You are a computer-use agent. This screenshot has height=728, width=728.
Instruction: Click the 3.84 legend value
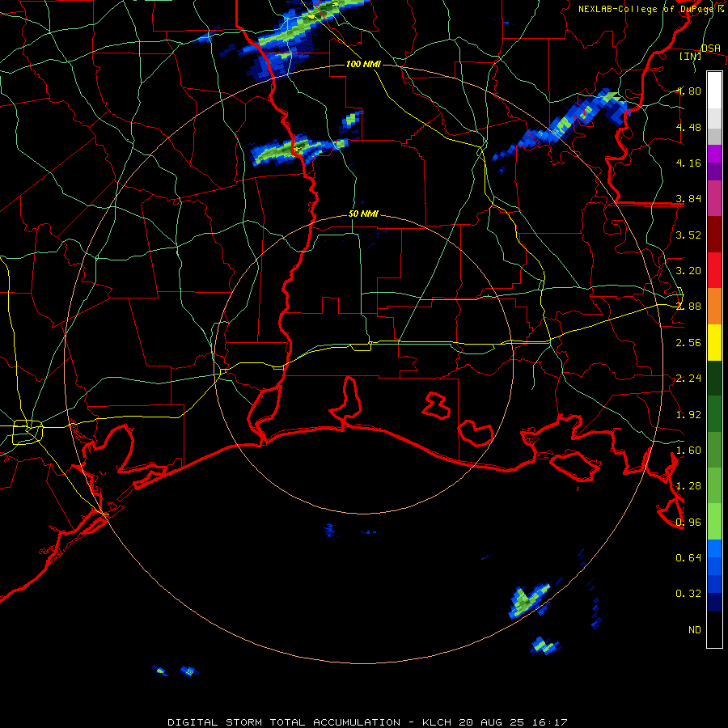[688, 199]
